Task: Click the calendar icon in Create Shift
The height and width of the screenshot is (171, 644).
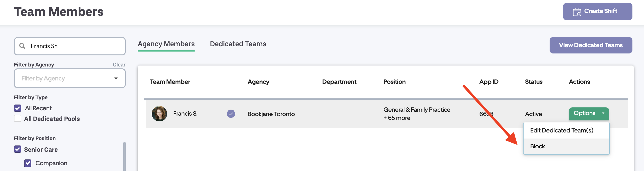Action: pyautogui.click(x=577, y=12)
